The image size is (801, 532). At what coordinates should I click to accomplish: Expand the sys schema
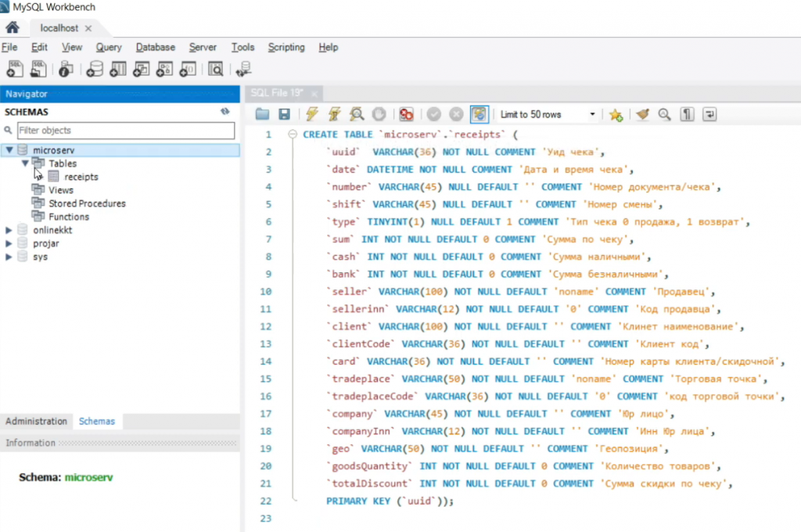click(x=8, y=257)
